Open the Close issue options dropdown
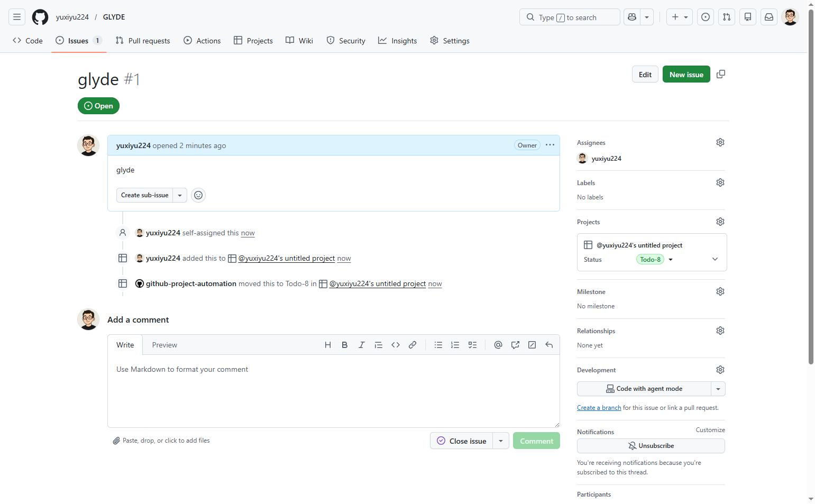This screenshot has width=815, height=504. coord(501,441)
